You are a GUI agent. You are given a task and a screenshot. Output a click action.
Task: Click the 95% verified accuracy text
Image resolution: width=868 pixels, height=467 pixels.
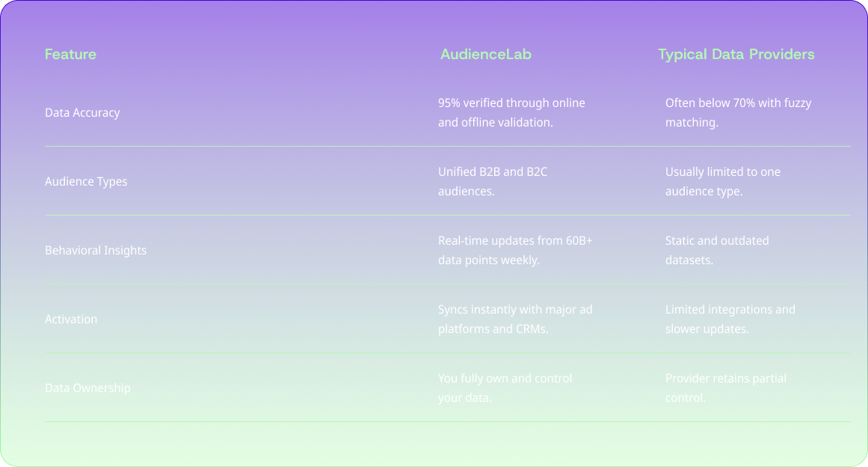511,112
